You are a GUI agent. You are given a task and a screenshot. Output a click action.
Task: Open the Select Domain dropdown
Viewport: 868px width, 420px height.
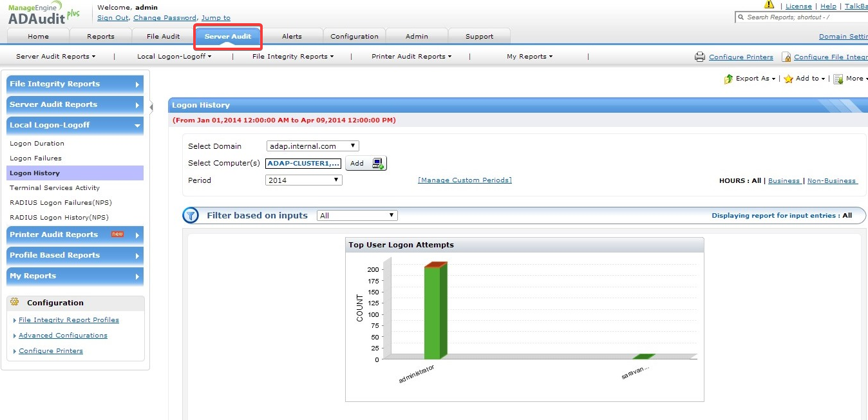point(312,146)
